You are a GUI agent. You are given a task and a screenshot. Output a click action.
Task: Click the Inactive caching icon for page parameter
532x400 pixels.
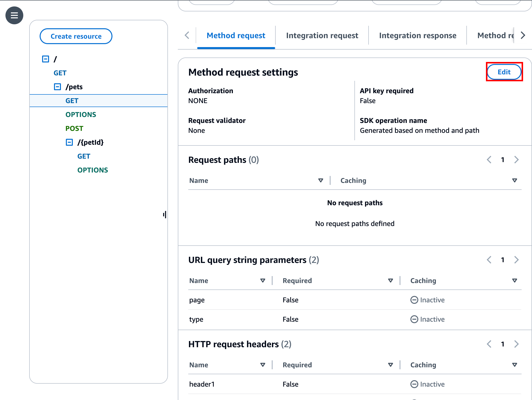coord(415,300)
